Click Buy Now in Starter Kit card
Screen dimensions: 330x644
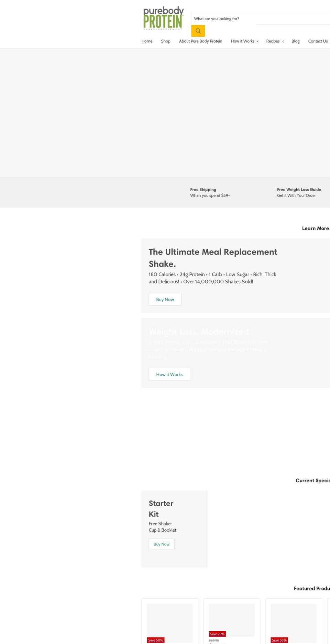click(x=162, y=544)
